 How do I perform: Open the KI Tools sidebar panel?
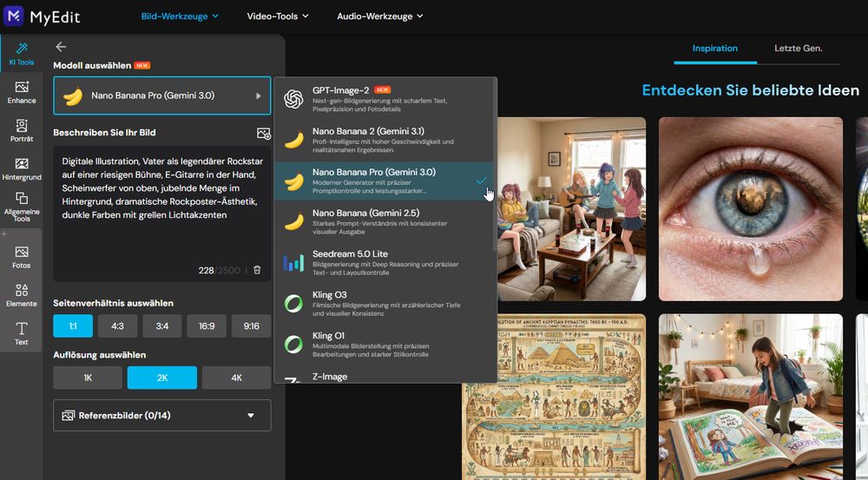[x=22, y=55]
